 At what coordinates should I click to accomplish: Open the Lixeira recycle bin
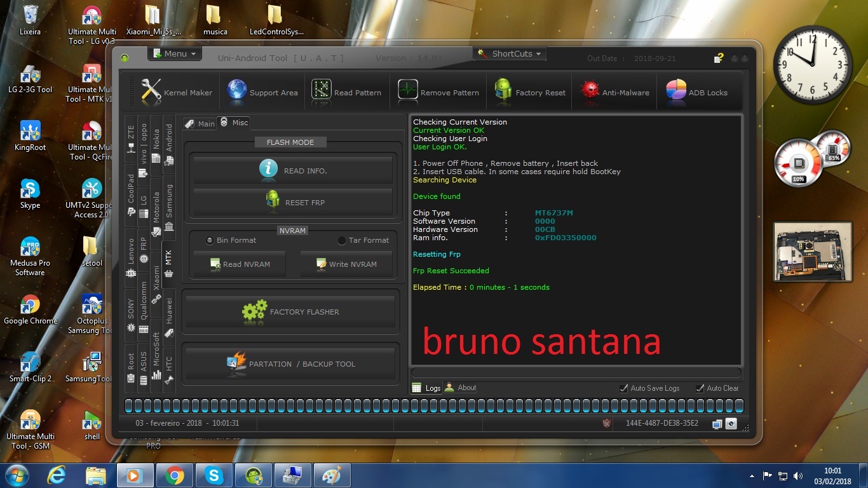pyautogui.click(x=30, y=20)
